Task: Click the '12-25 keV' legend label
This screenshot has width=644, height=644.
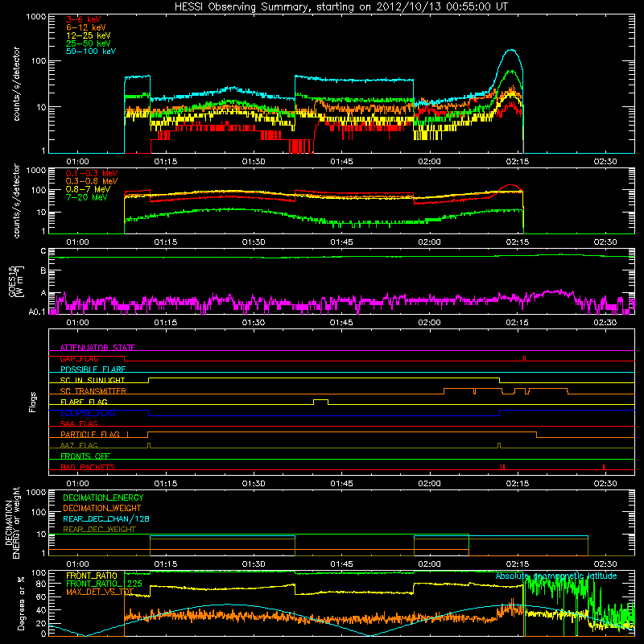Action: click(x=89, y=35)
